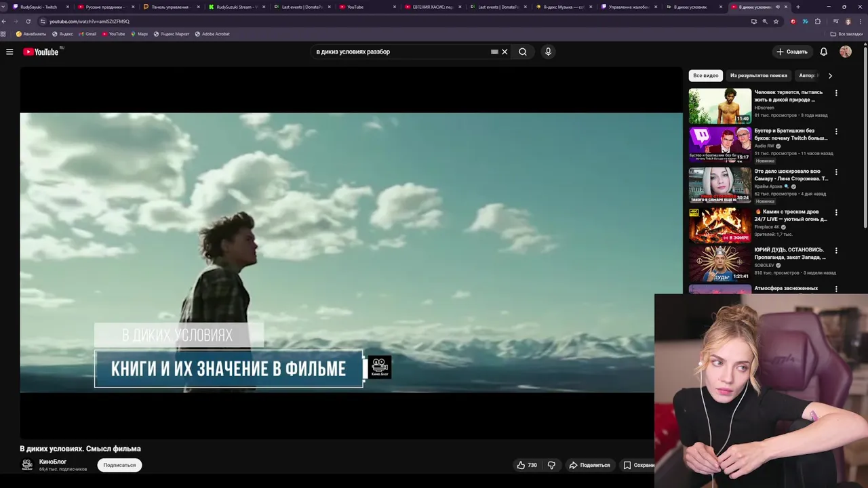
Task: Select 'Все видео' filter chip
Action: point(705,75)
